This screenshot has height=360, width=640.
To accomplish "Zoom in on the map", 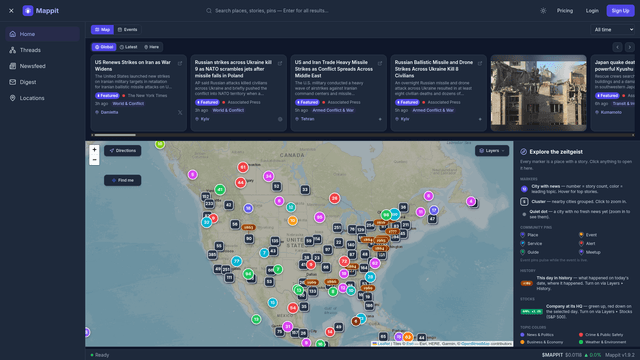I will coord(94,150).
